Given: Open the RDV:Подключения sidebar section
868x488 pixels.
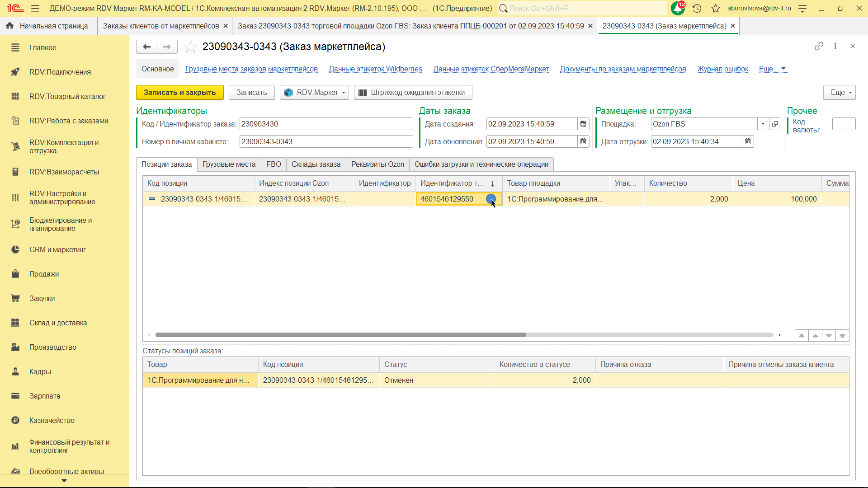Looking at the screenshot, I should tap(60, 72).
